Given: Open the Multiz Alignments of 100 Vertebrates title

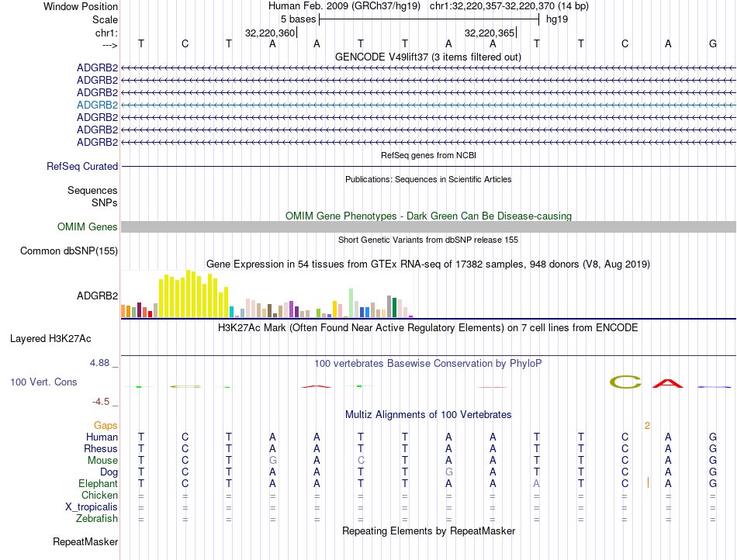Looking at the screenshot, I should [428, 414].
